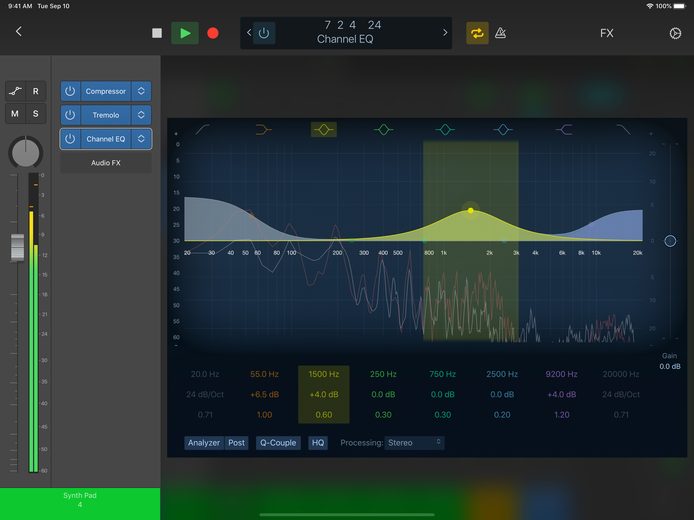Click the volume fader handle
This screenshot has height=520, width=694.
pyautogui.click(x=17, y=247)
